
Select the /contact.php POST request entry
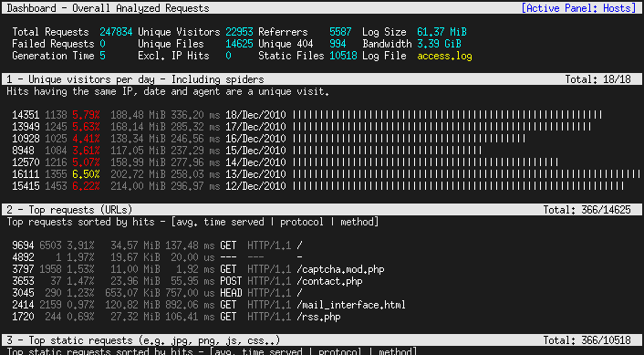[x=187, y=281]
